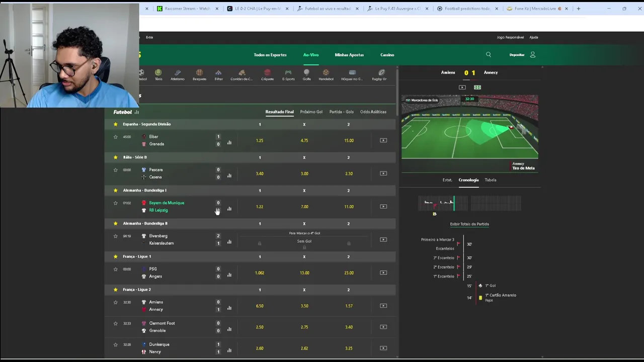Open the Jogo Responsável link
Viewport: 644px width, 362px height.
pyautogui.click(x=510, y=37)
